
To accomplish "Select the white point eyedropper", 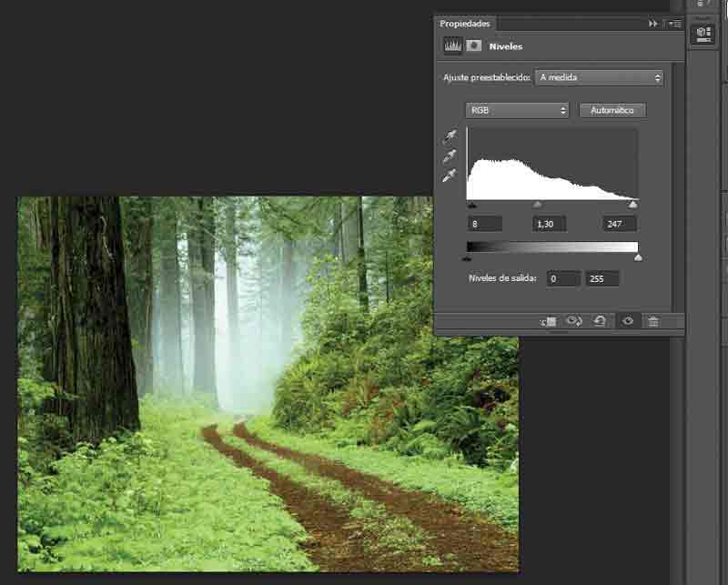I will tap(450, 176).
